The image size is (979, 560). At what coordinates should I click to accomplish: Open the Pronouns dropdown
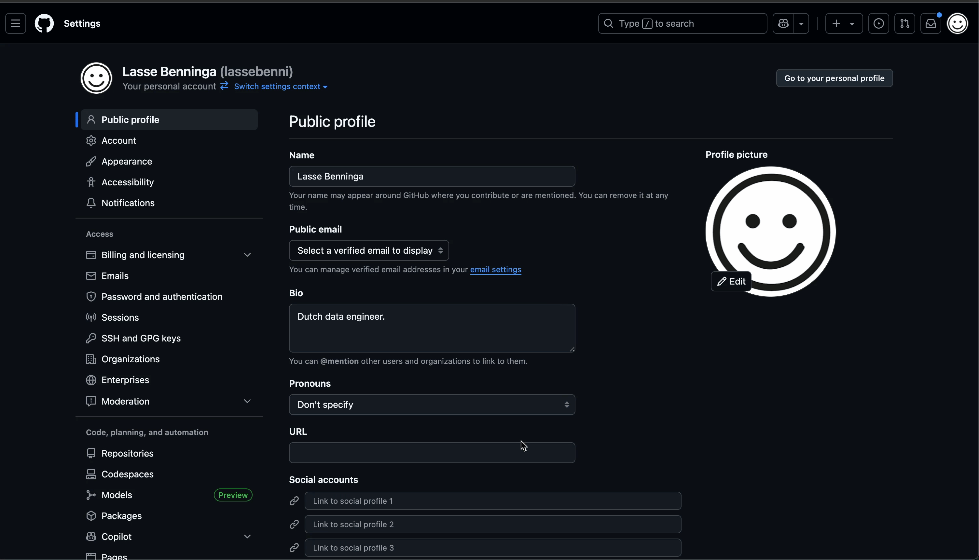tap(432, 405)
